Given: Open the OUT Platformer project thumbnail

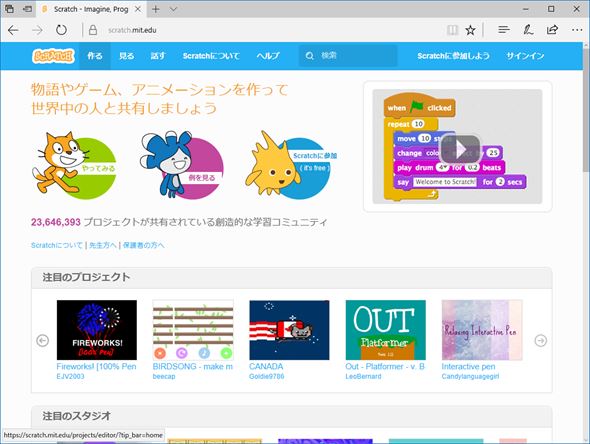Looking at the screenshot, I should [386, 330].
